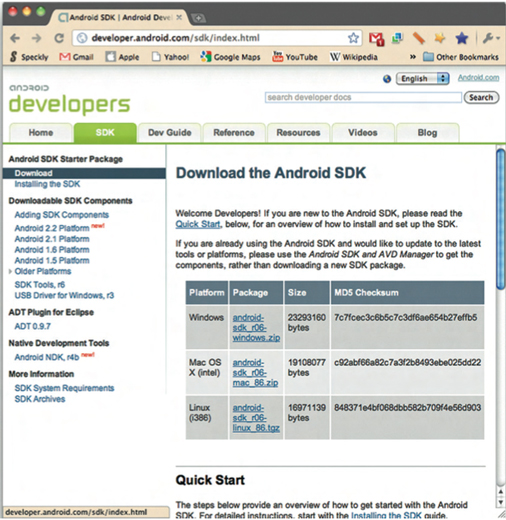Open the Google Maps bookmark
This screenshot has width=506, height=520.
(230, 57)
